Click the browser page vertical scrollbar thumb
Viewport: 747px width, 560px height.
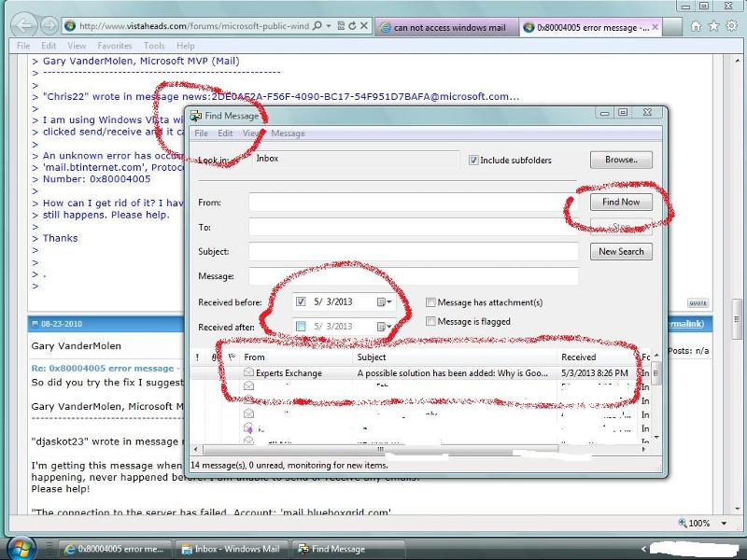click(x=737, y=318)
